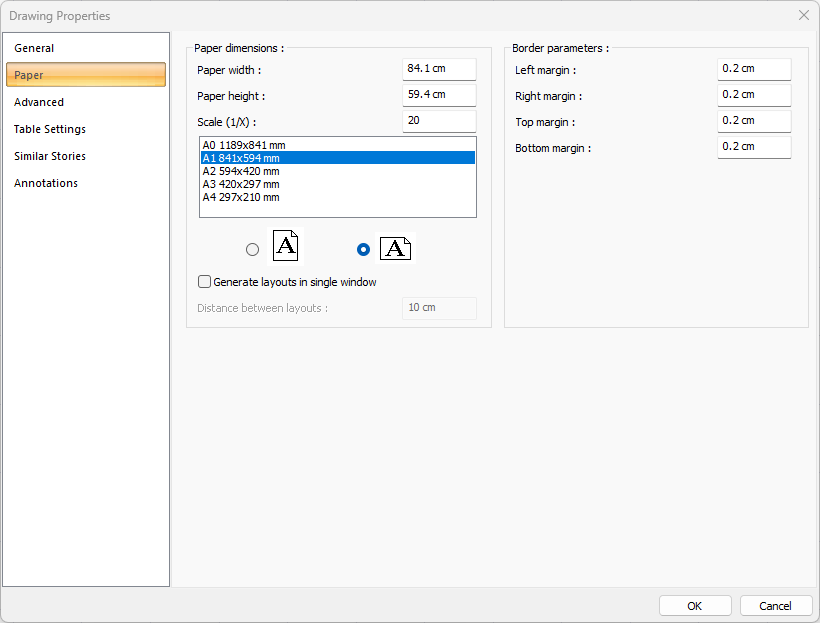Enable Generate layouts in single window
820x623 pixels.
pos(205,282)
